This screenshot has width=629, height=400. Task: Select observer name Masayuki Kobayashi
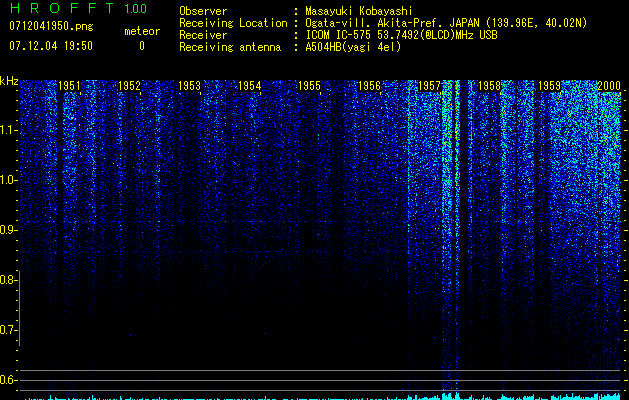(x=359, y=11)
